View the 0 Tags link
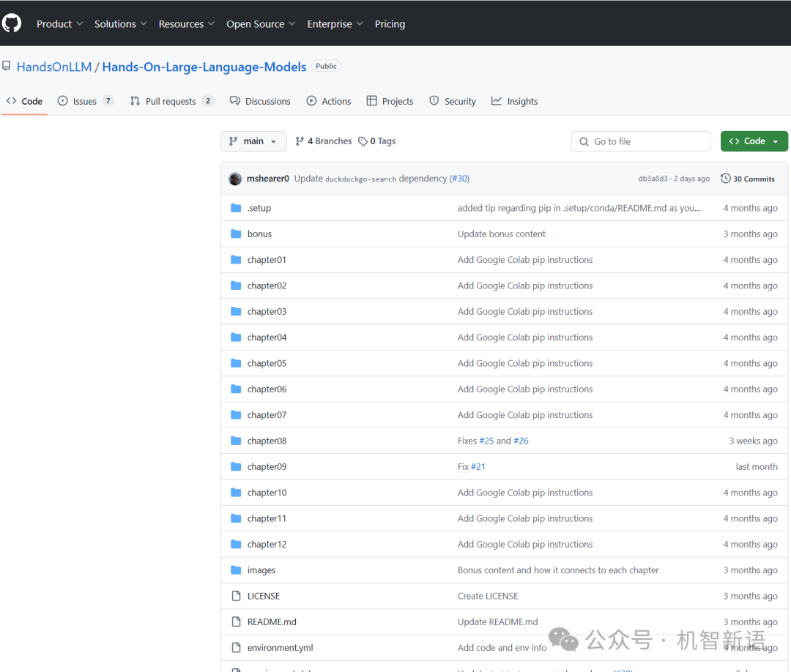The height and width of the screenshot is (672, 791). click(x=377, y=141)
